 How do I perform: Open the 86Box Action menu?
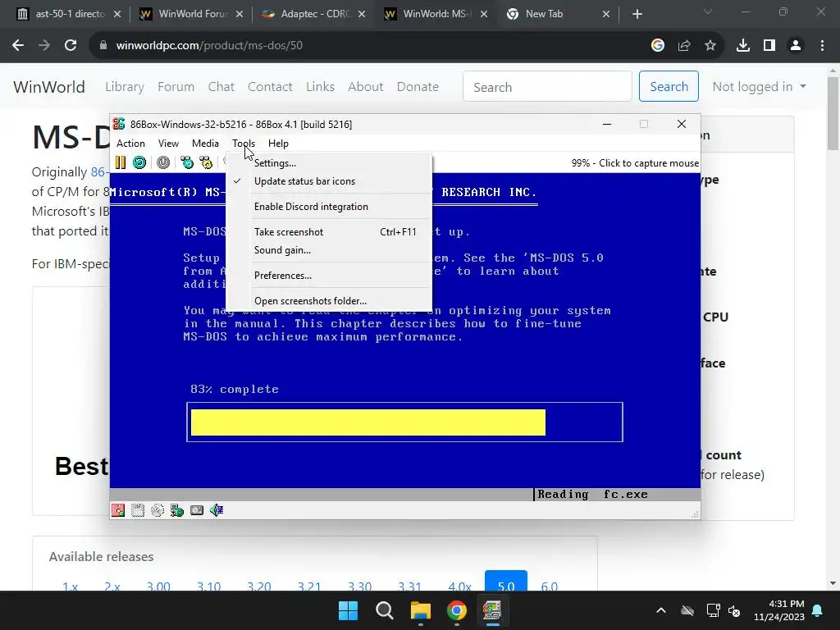pyautogui.click(x=130, y=144)
